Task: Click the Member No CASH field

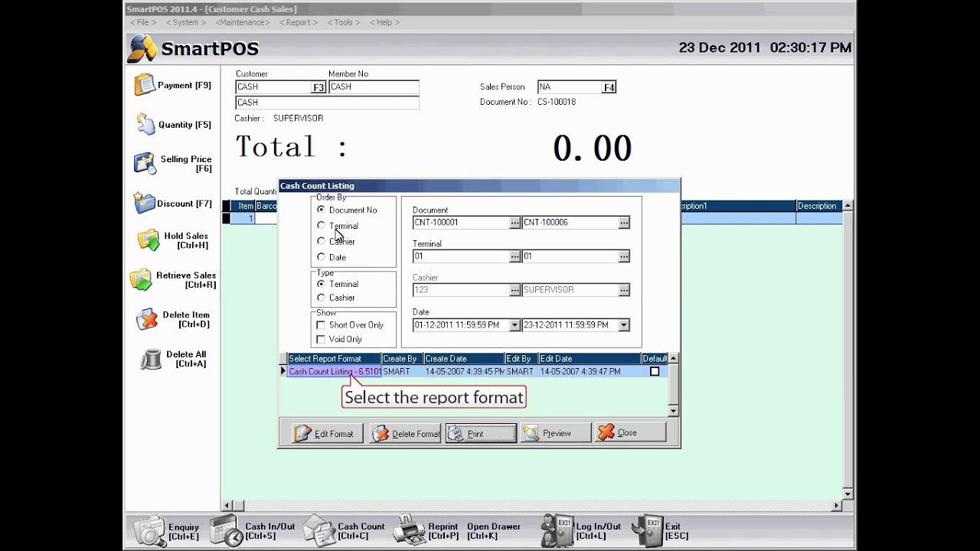Action: [374, 87]
